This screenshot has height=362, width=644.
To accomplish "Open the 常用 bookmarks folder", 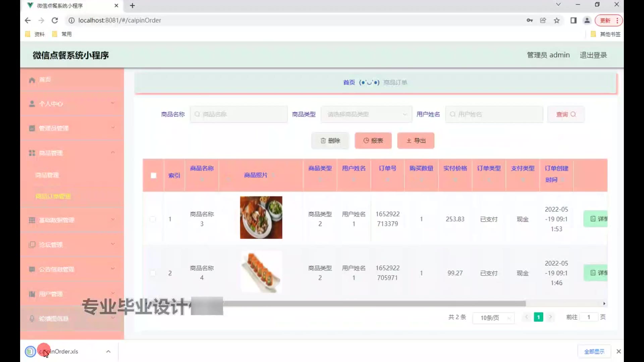I will tap(62, 34).
